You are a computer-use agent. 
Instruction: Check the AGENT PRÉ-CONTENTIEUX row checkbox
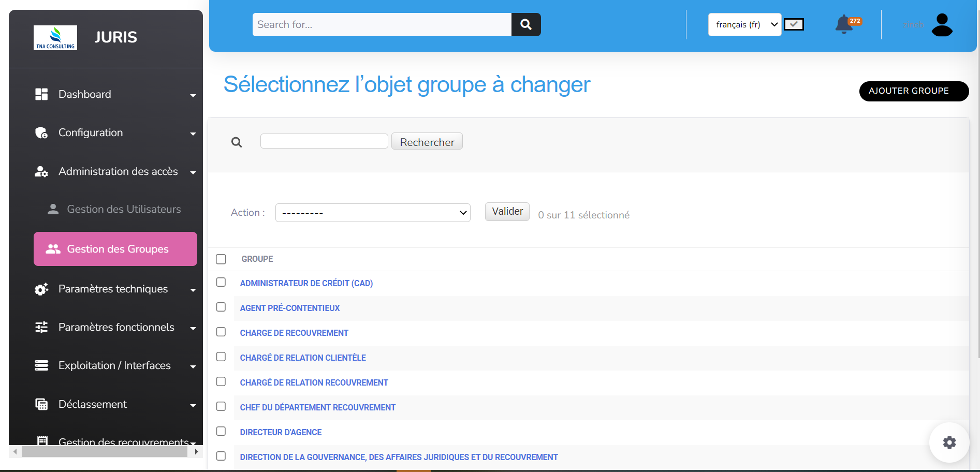(221, 307)
